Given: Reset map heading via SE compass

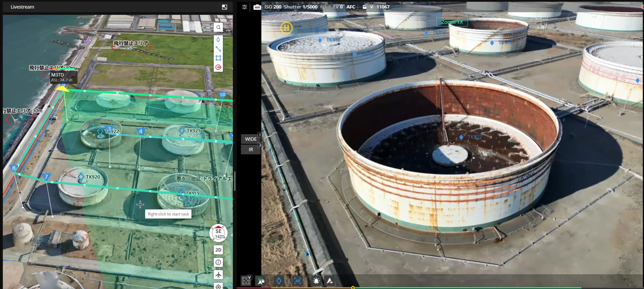Looking at the screenshot, I should pyautogui.click(x=218, y=233).
